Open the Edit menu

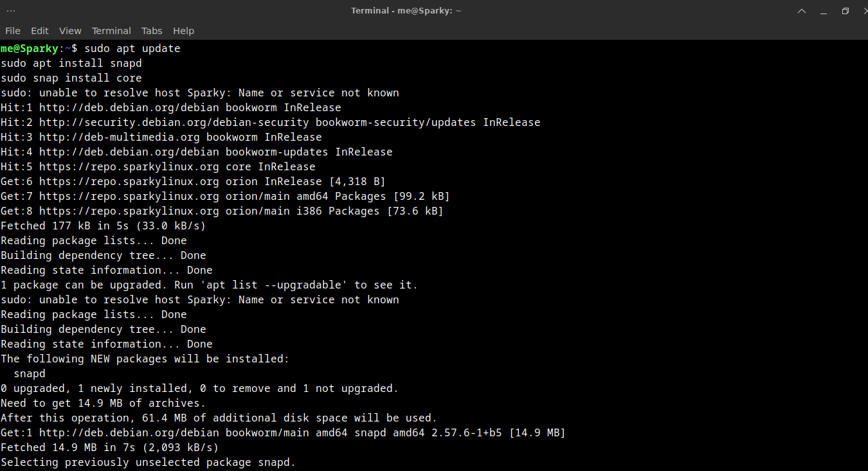(39, 30)
